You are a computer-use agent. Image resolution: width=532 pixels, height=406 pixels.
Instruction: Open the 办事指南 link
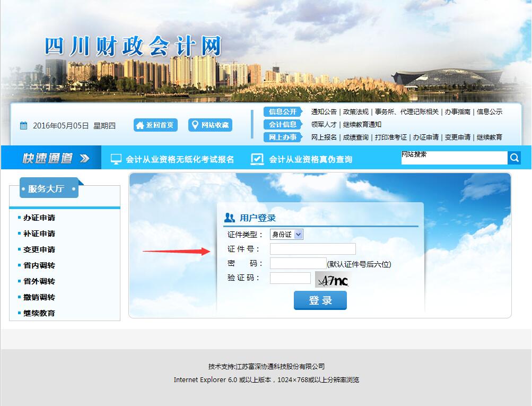click(457, 111)
